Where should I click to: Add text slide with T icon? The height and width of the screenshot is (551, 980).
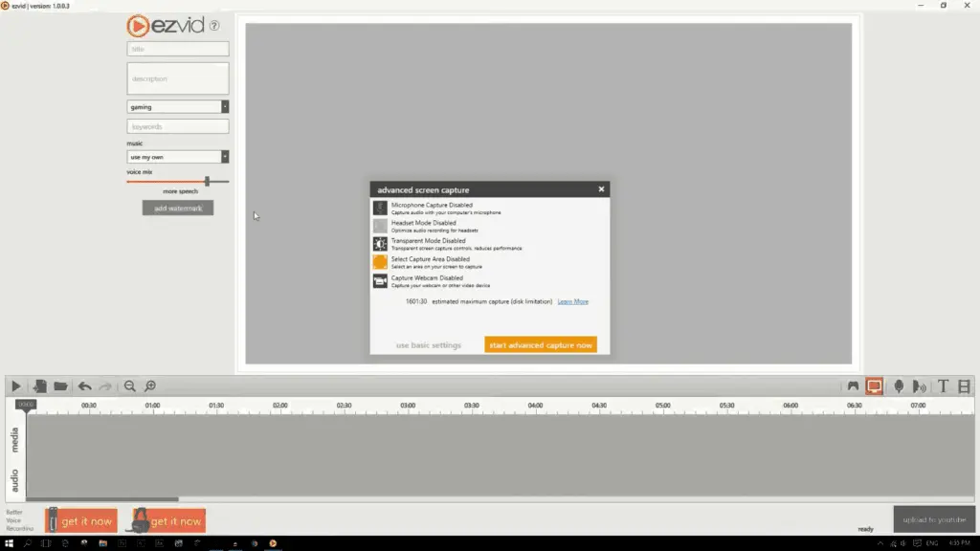(x=943, y=386)
